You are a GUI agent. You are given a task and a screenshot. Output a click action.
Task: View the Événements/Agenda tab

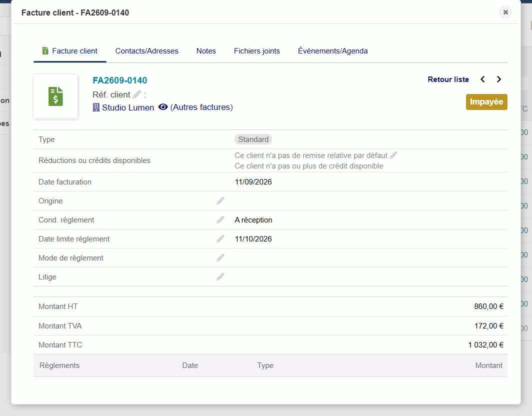[333, 51]
